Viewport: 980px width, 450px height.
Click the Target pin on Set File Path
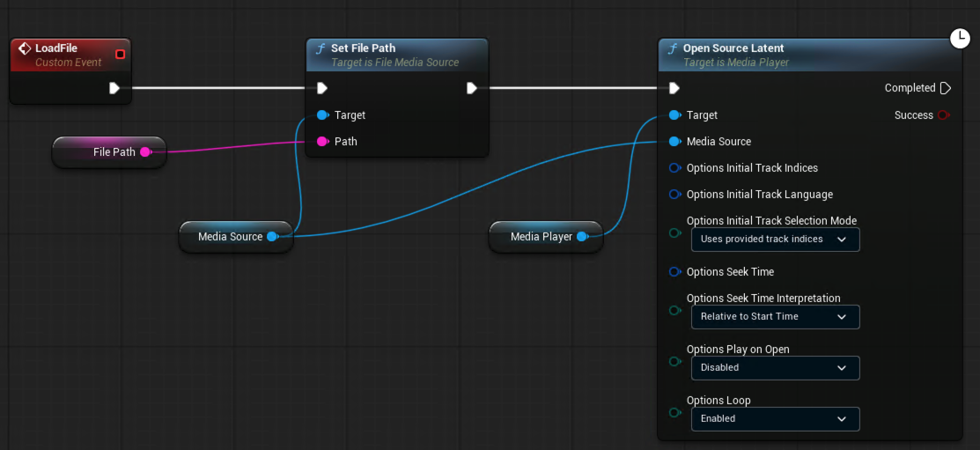coord(322,115)
